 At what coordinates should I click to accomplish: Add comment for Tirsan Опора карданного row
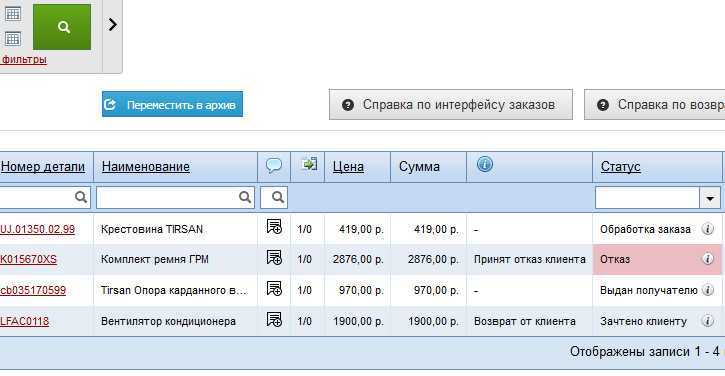coord(274,289)
